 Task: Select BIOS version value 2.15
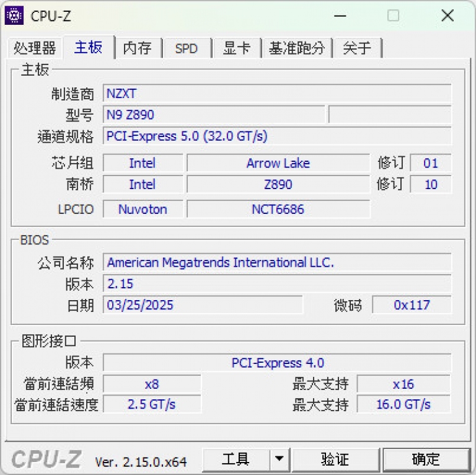pos(277,283)
